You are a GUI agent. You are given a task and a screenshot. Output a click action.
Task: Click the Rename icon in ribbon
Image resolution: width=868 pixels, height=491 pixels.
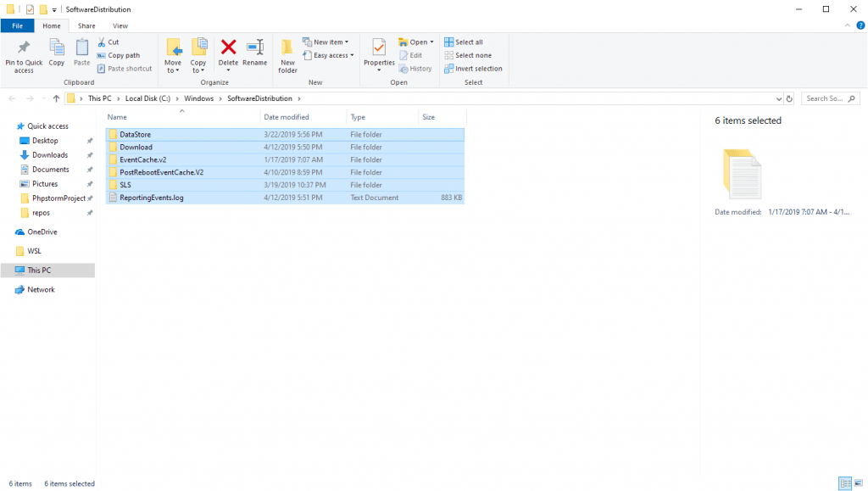pyautogui.click(x=254, y=52)
